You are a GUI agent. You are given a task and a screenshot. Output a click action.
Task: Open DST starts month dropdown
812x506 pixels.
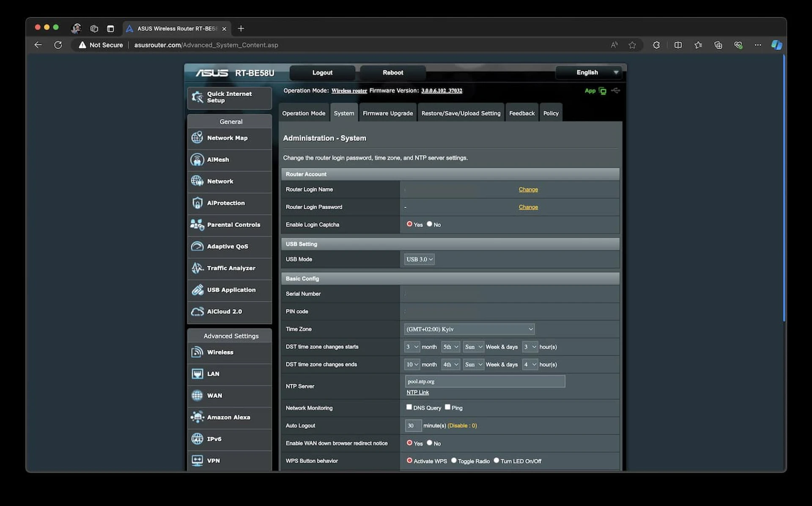pos(412,347)
